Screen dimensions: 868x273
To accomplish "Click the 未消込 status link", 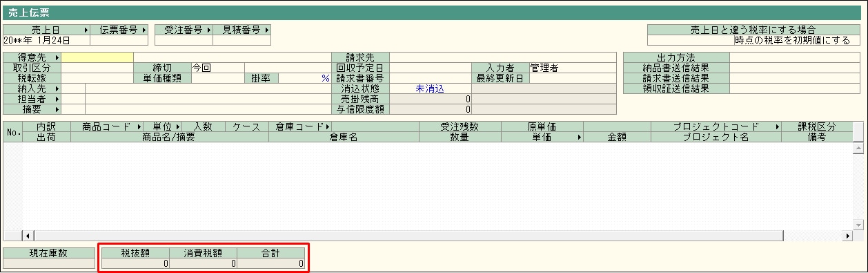I will 430,88.
